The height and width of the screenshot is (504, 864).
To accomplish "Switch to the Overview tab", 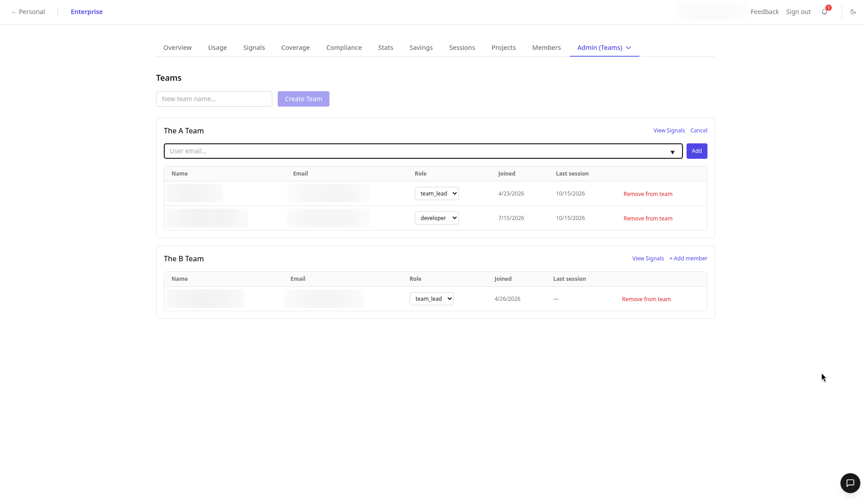I will [177, 48].
